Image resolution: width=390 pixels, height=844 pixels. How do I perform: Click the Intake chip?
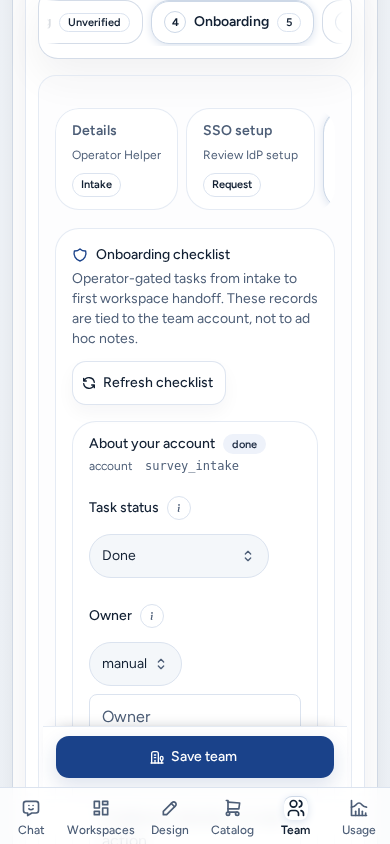click(x=96, y=185)
